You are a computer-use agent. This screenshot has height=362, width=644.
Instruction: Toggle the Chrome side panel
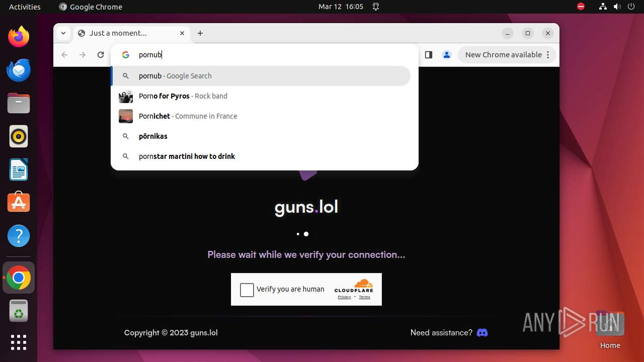point(429,55)
